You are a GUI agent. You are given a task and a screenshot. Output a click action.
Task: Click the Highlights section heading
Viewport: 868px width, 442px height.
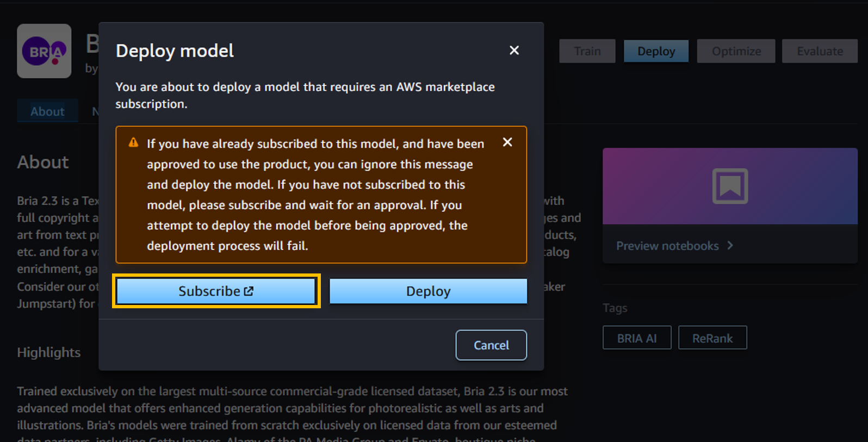pyautogui.click(x=49, y=352)
